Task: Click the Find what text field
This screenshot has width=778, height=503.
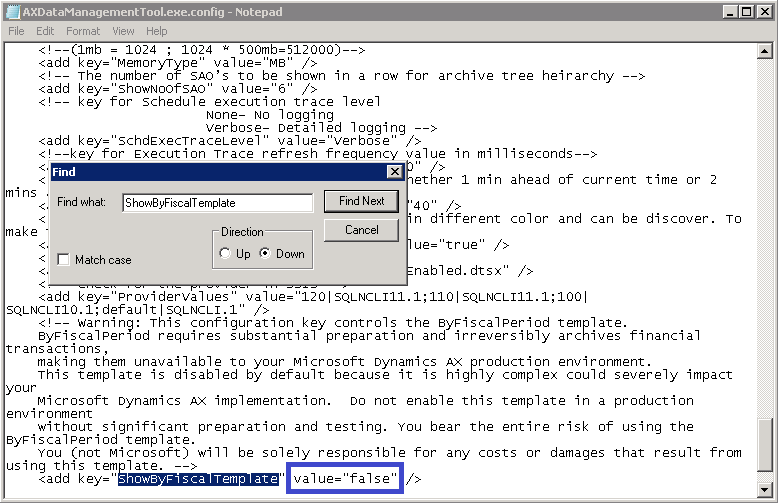Action: tap(217, 202)
